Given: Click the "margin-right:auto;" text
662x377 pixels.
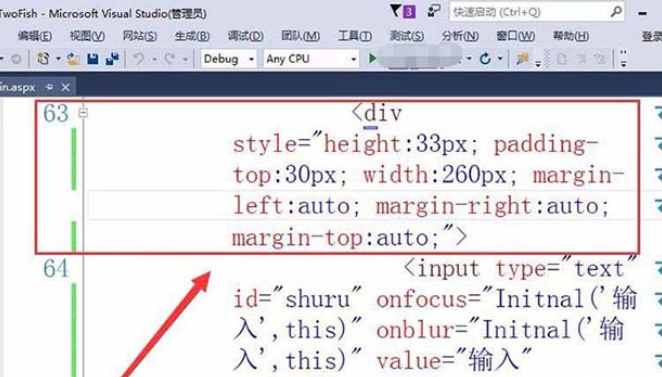Looking at the screenshot, I should (493, 206).
